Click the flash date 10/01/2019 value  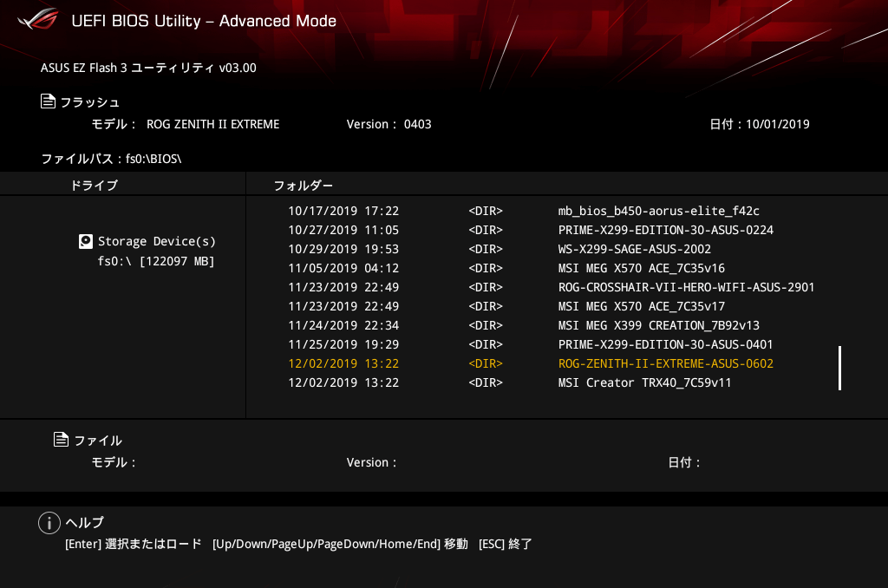pyautogui.click(x=778, y=124)
